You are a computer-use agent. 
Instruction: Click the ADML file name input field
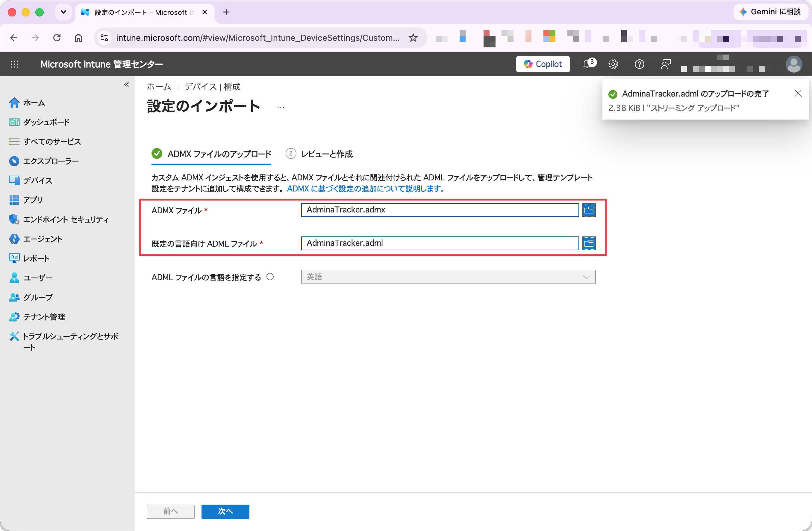(440, 243)
